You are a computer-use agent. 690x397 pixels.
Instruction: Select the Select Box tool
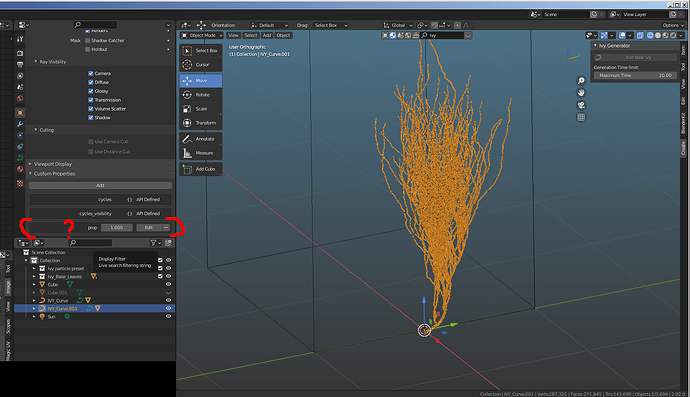coord(201,51)
